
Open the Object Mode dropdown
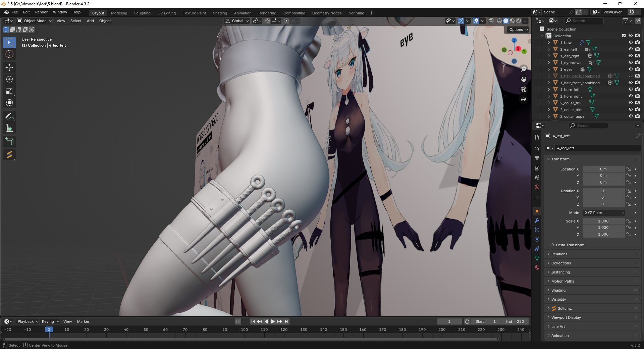(x=35, y=21)
